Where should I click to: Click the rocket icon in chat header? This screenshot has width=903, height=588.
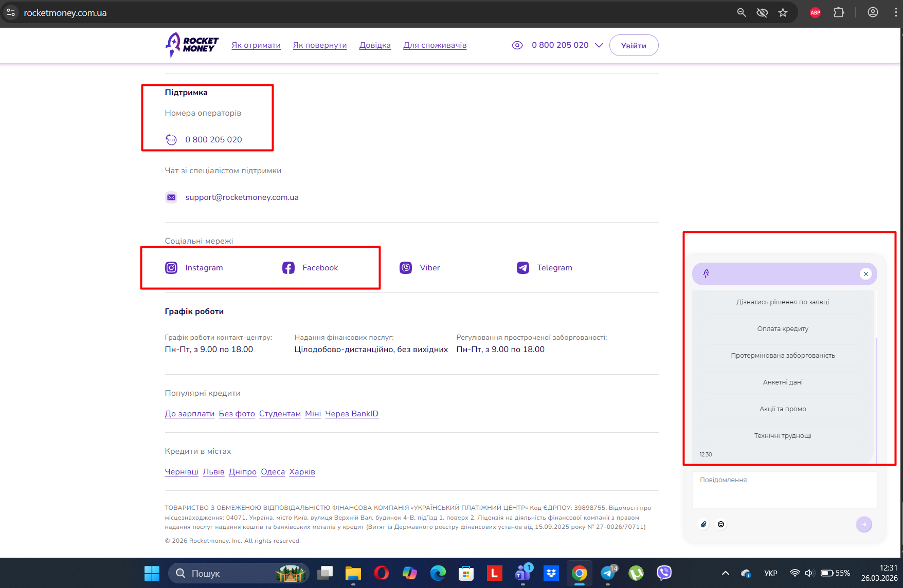707,274
